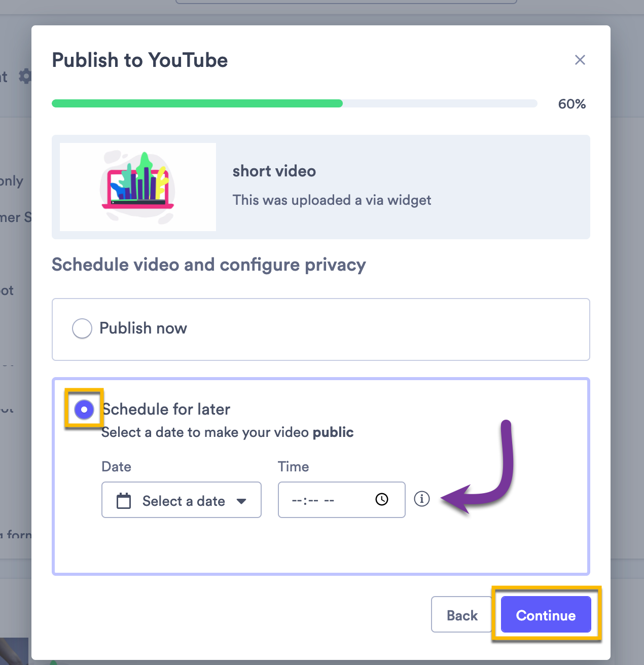Click the "short video" title text
Screen dimensions: 644x665
click(274, 171)
